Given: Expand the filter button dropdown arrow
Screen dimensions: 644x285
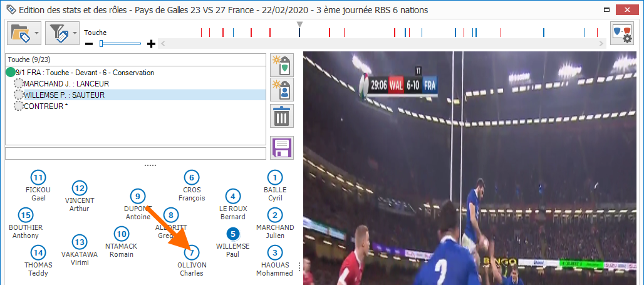Looking at the screenshot, I should click(75, 33).
